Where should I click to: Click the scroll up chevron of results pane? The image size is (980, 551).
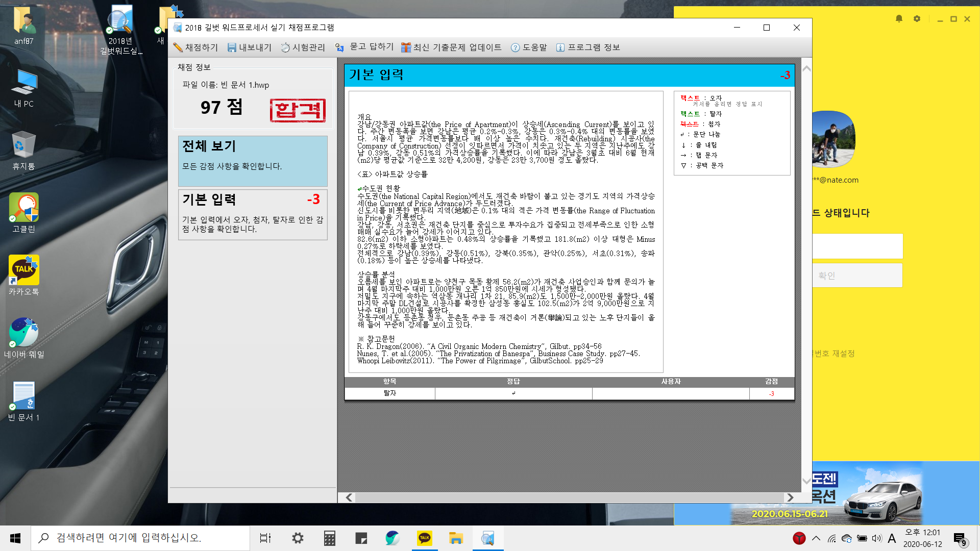(806, 68)
